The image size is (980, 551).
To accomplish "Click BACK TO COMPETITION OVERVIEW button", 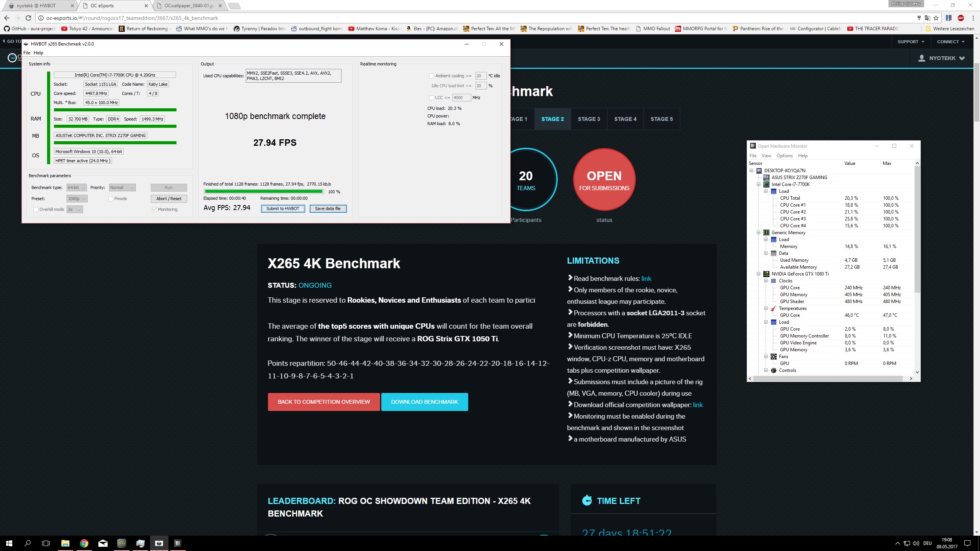I will (324, 402).
